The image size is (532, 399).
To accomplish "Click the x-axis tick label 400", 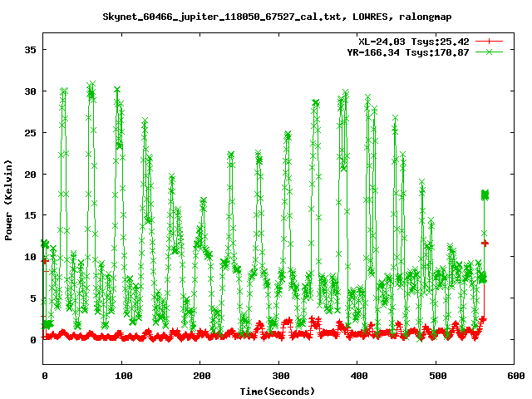I will pos(359,376).
